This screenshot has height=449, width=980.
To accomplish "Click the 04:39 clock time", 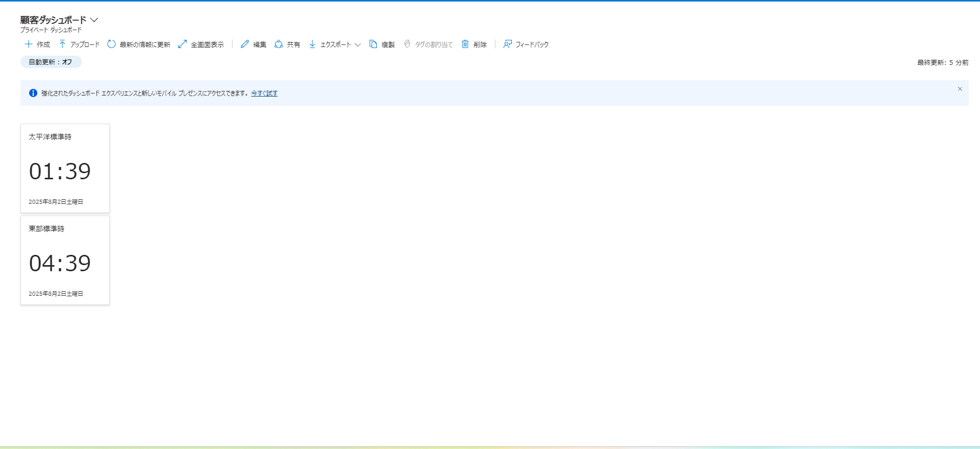I will point(60,264).
